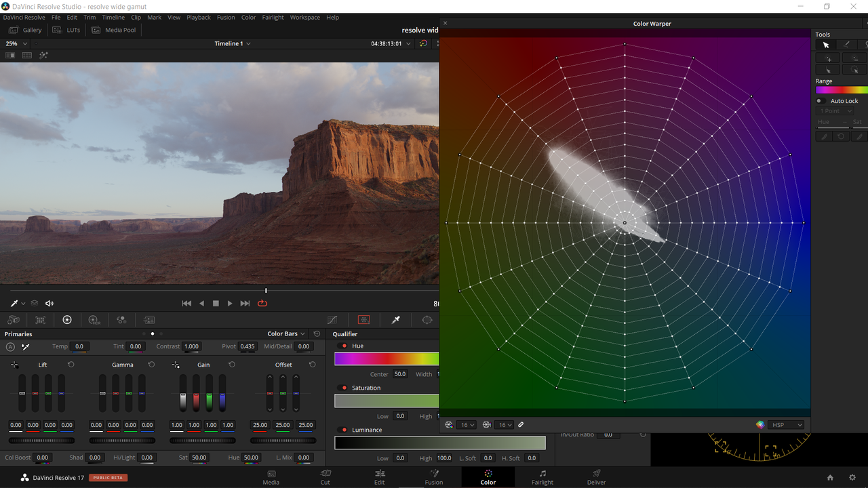868x488 pixels.
Task: Toggle the Saturation qualifier switch
Action: 343,388
